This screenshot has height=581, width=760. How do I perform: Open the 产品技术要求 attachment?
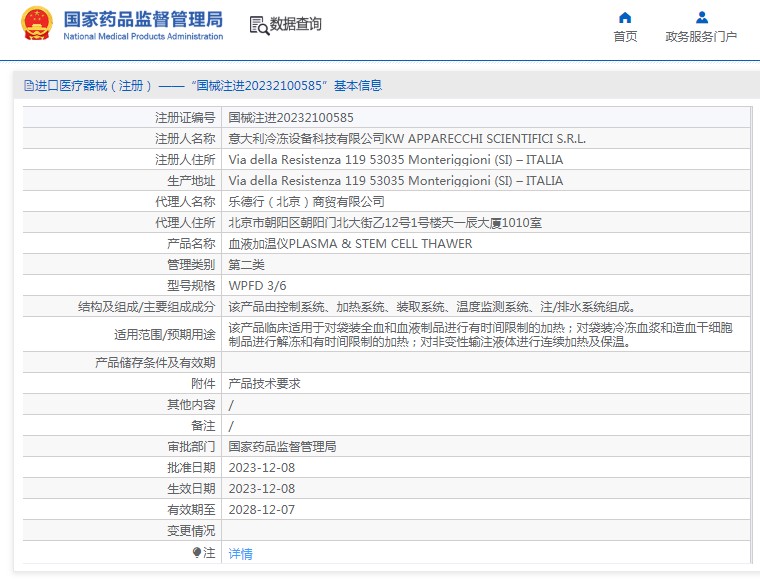pyautogui.click(x=264, y=384)
